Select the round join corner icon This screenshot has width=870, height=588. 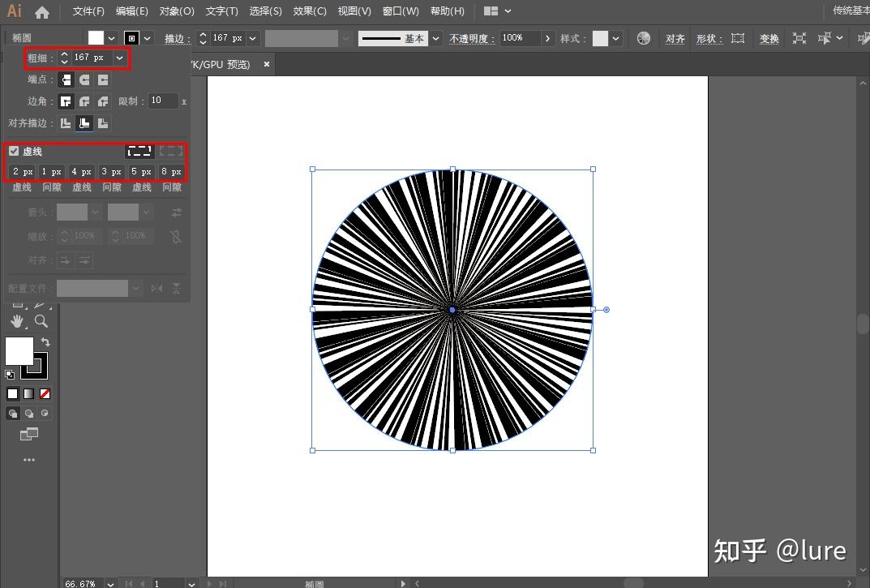[x=84, y=101]
